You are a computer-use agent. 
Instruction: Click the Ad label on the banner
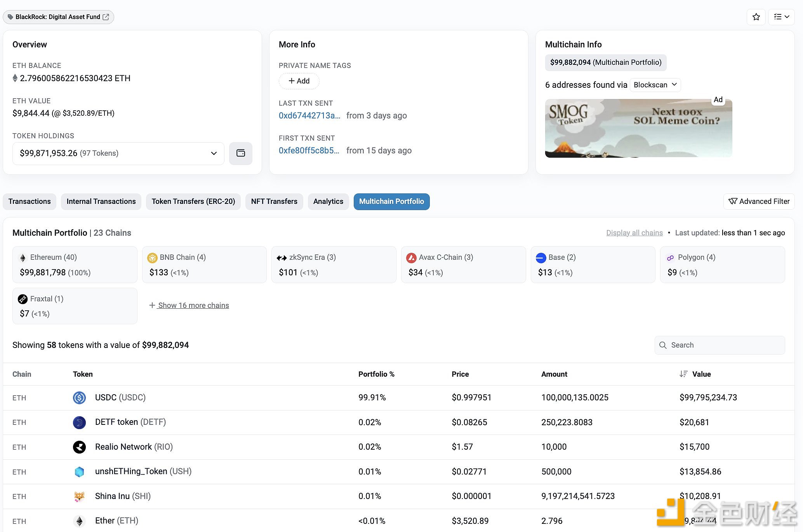tap(718, 100)
